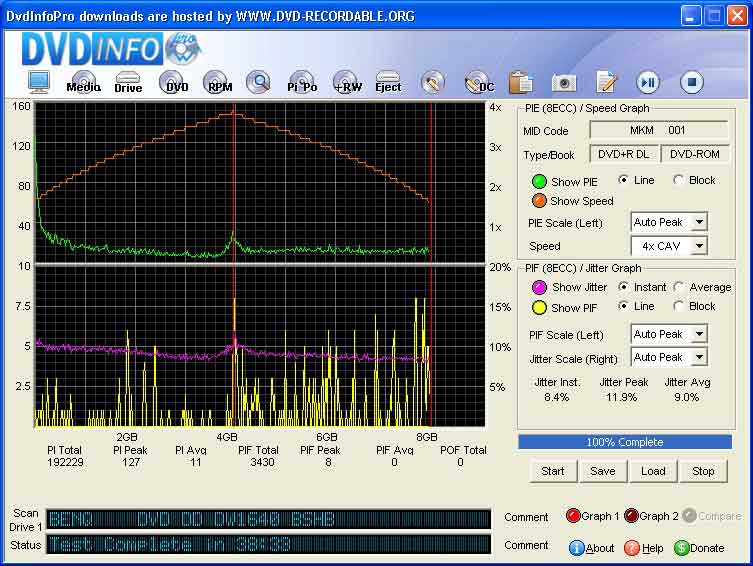Click the Eject drive icon
The width and height of the screenshot is (753, 566).
(388, 82)
